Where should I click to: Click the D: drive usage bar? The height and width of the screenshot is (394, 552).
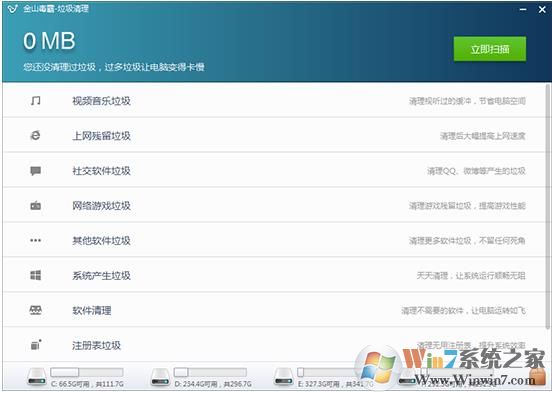coord(210,372)
